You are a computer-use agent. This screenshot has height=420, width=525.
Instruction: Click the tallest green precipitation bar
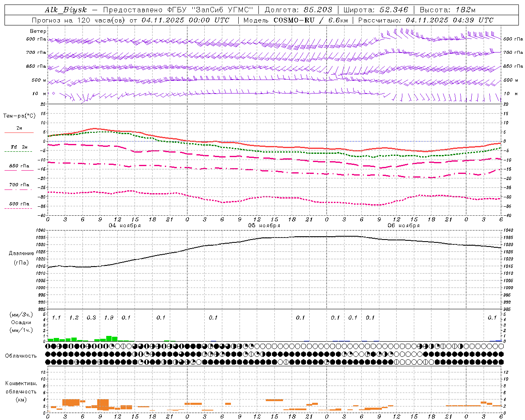click(x=109, y=339)
